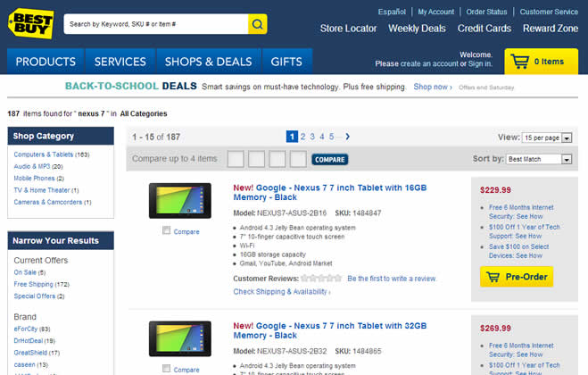Open Credit Cards page

(484, 29)
